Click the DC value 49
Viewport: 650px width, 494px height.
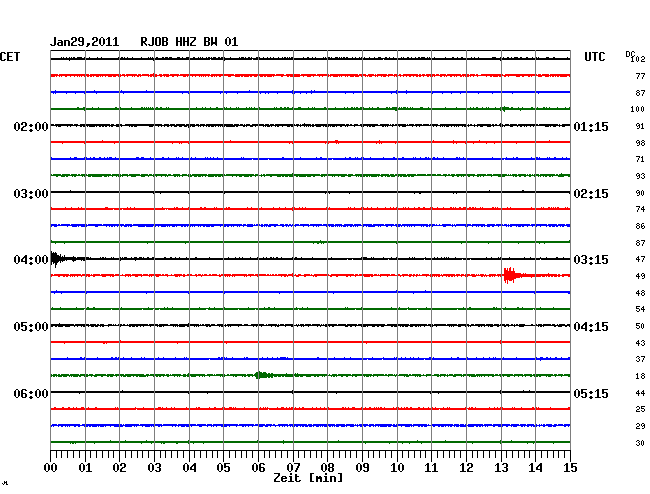coord(640,276)
